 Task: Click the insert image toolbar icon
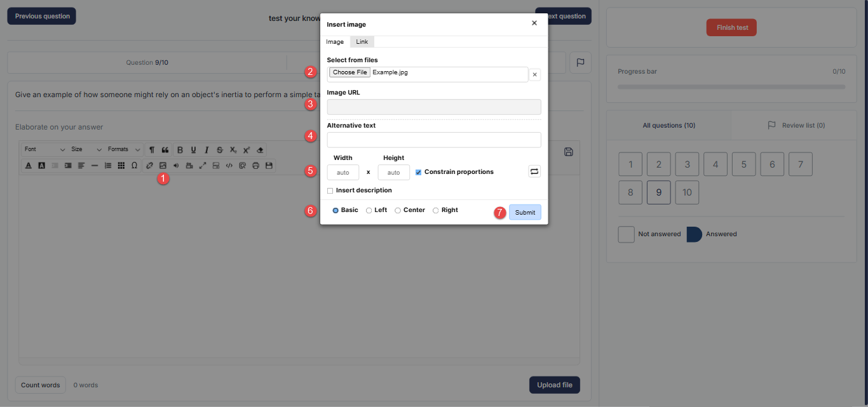pos(163,166)
